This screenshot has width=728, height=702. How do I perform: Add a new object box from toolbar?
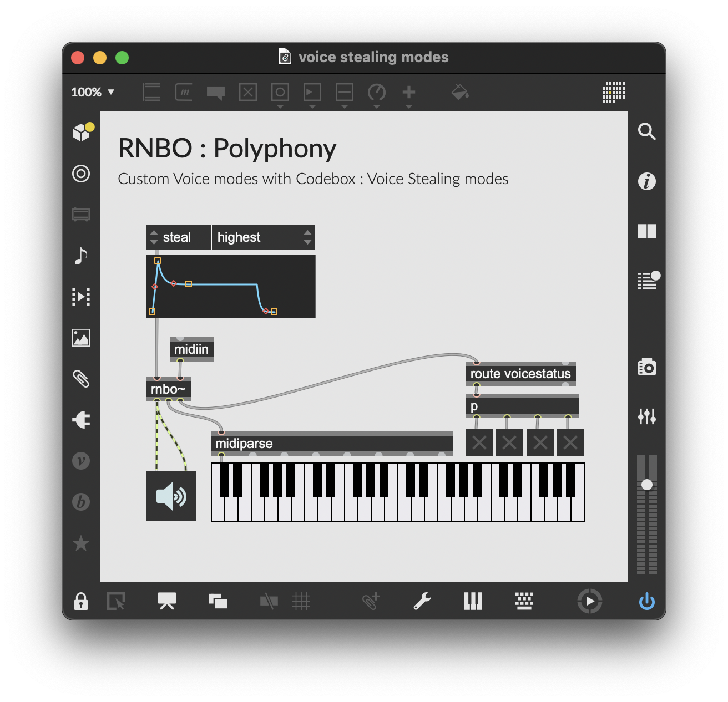click(x=151, y=92)
